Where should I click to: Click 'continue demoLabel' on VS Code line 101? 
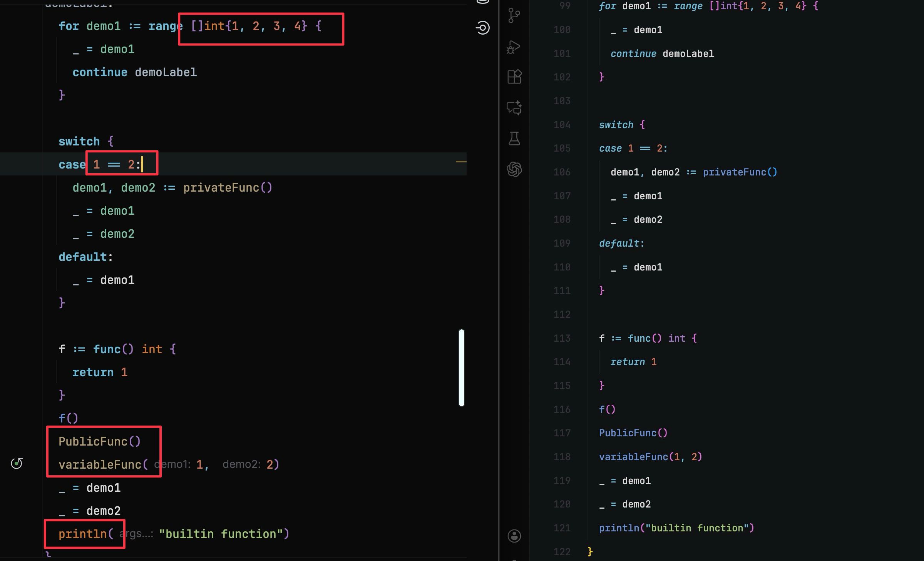coord(662,53)
